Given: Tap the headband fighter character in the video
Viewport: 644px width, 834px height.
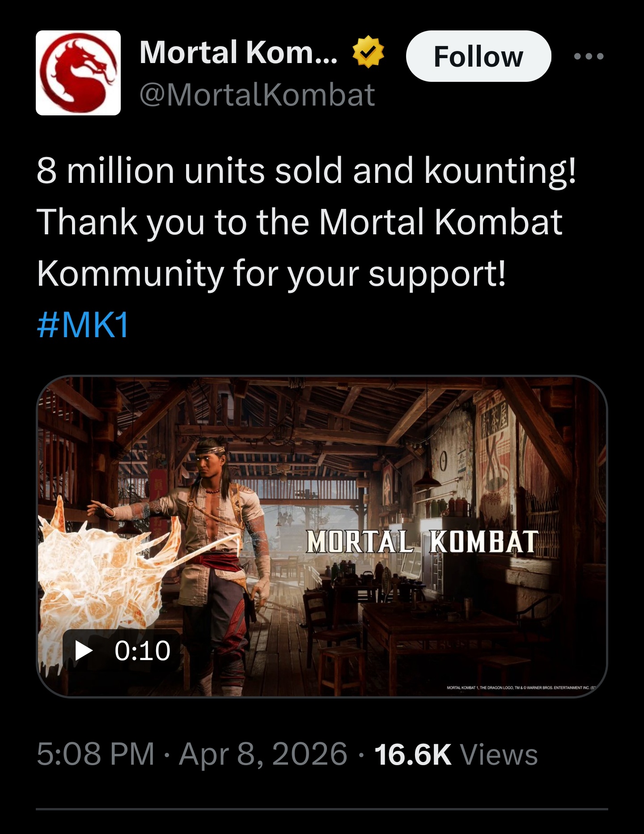Looking at the screenshot, I should (x=215, y=563).
